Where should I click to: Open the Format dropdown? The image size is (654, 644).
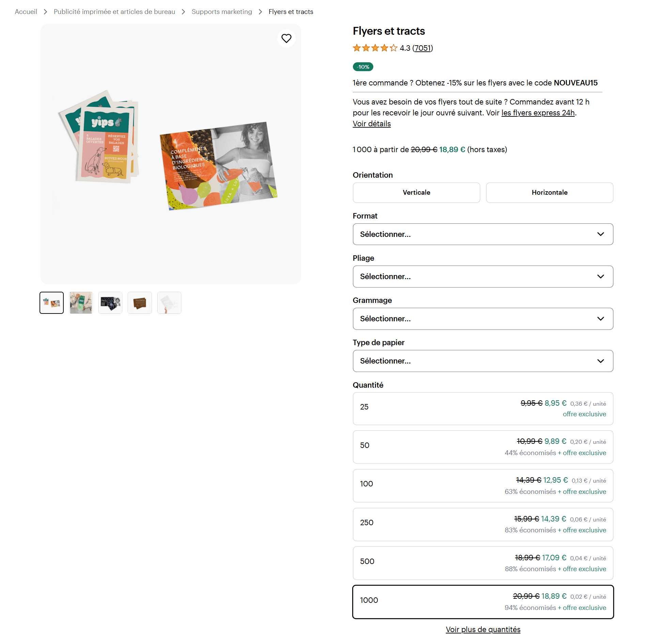click(x=483, y=234)
